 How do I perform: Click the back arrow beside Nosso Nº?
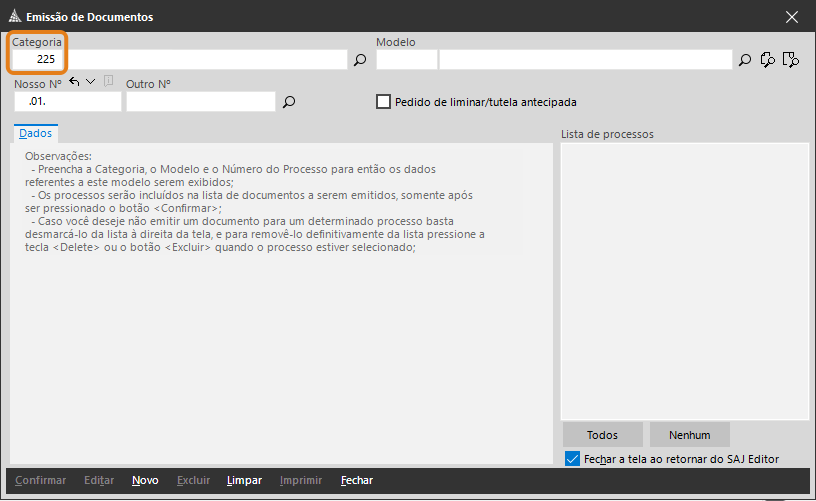pyautogui.click(x=74, y=82)
